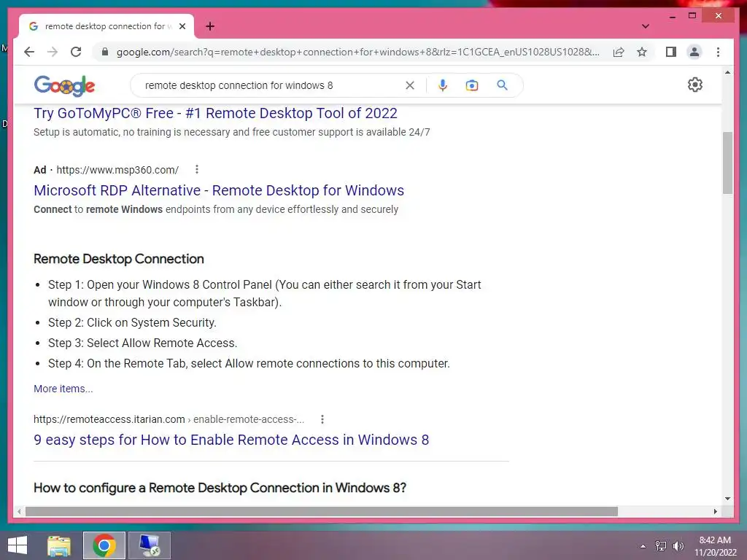The image size is (747, 560).
Task: View site information via the lock icon
Action: coord(105,52)
